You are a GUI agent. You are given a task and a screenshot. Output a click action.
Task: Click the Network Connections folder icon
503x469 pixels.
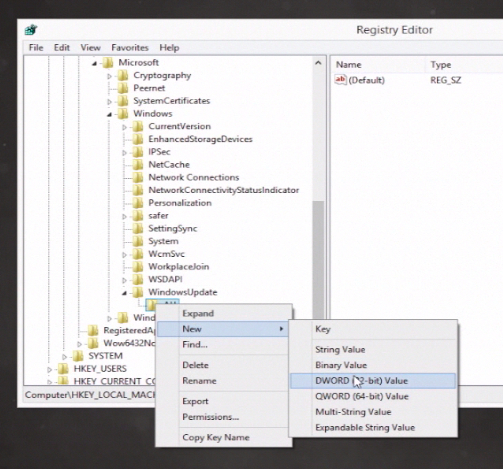pos(138,178)
